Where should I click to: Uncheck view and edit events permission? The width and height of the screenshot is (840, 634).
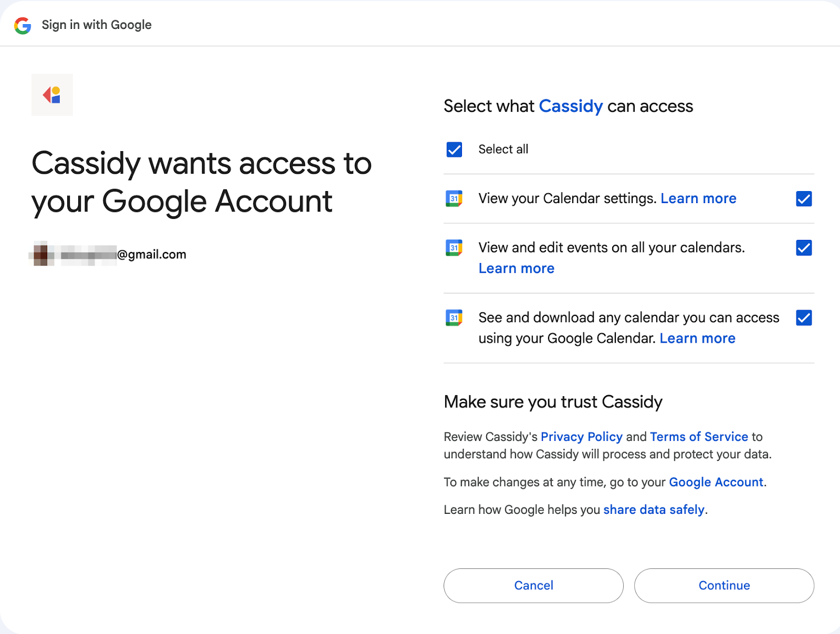pos(804,248)
